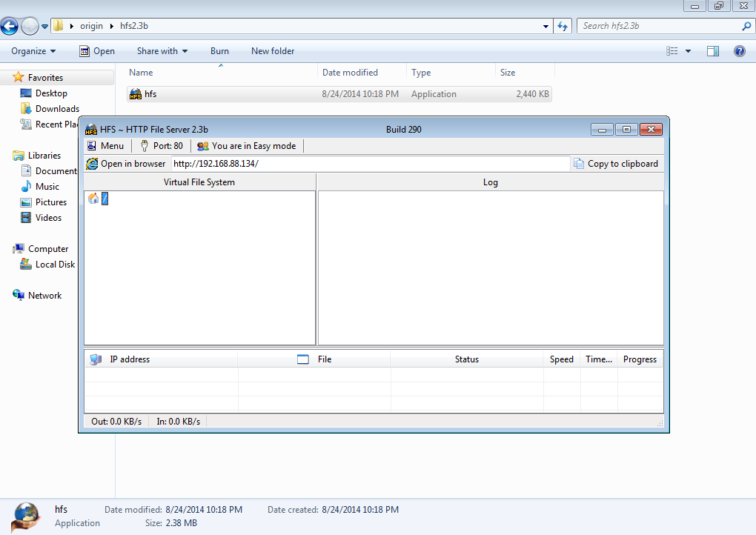
Task: Open Local Disk in navigation pane
Action: tap(48, 265)
